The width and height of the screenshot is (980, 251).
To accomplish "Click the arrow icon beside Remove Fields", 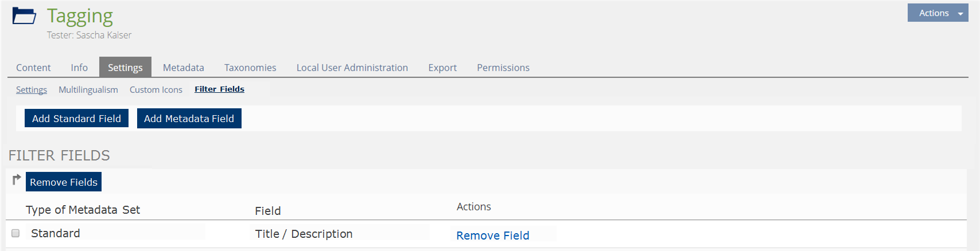I will (x=17, y=179).
